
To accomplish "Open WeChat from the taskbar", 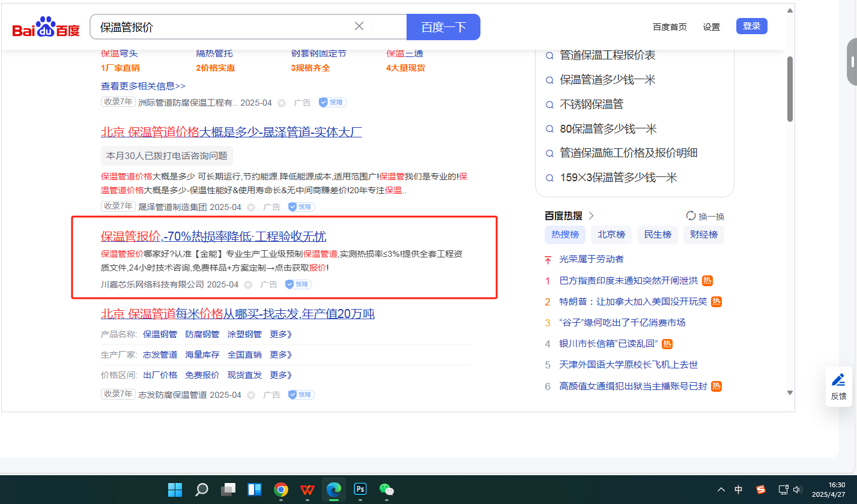I will 387,490.
